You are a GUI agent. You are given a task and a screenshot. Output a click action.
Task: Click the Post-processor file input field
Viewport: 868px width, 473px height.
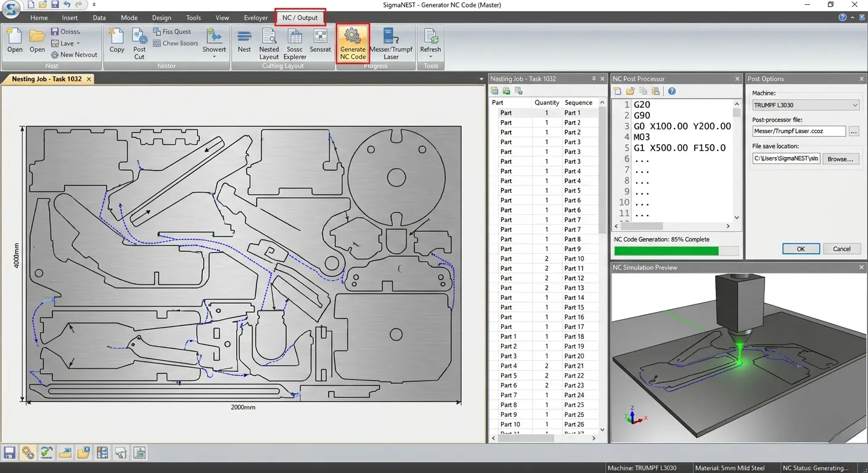[799, 131]
